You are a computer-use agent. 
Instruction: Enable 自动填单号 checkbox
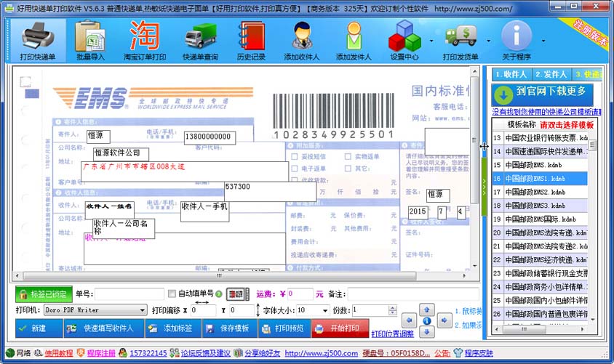coord(172,294)
